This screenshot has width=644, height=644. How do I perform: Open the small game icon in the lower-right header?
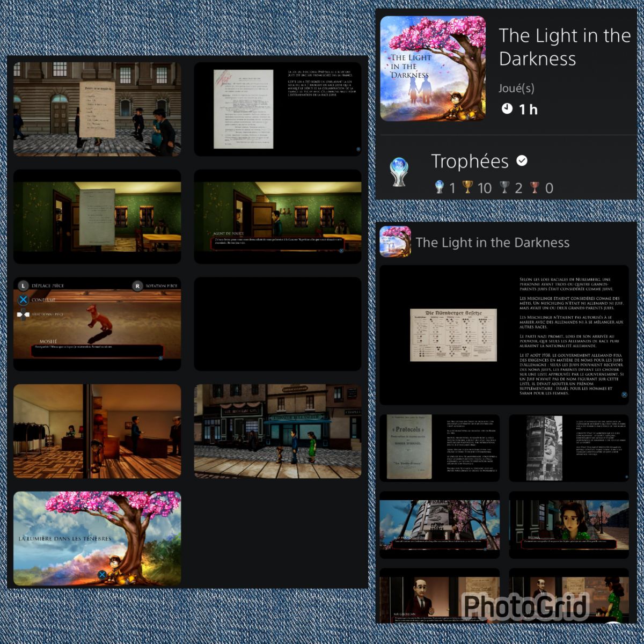(x=396, y=241)
